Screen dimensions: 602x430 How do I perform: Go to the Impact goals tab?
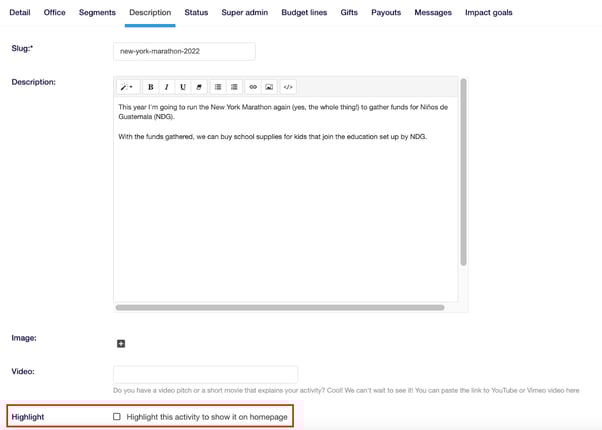(x=489, y=13)
